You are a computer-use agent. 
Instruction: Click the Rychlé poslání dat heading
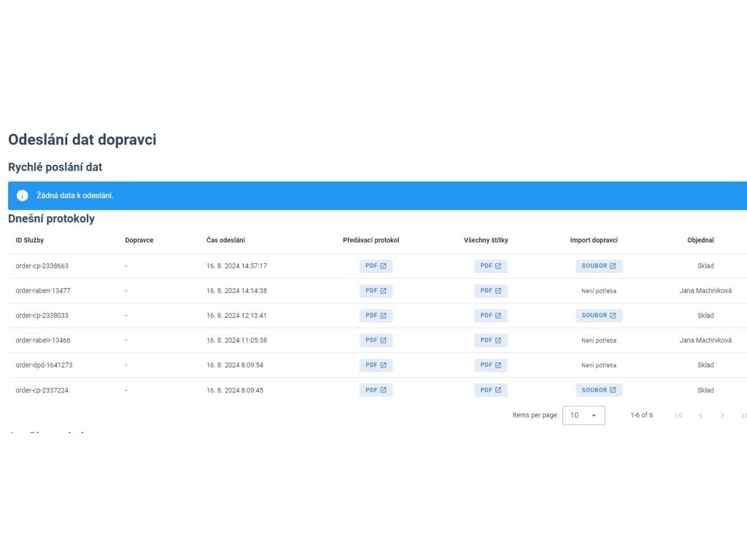(55, 167)
